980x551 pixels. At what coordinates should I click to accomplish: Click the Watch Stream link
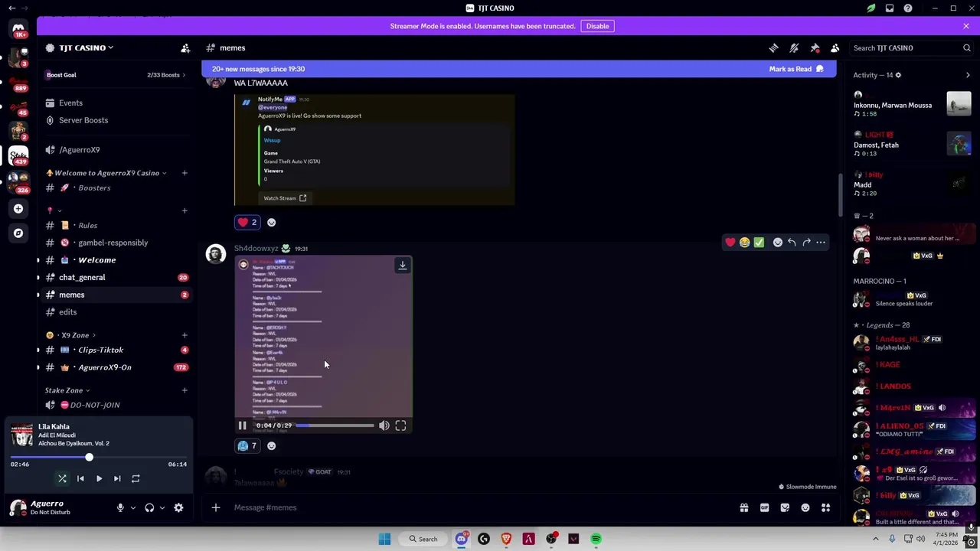tap(285, 198)
